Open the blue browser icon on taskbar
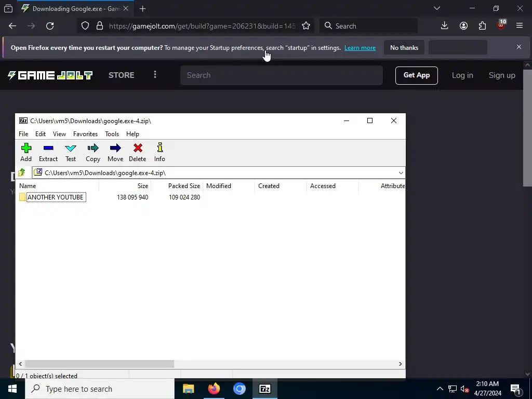The height and width of the screenshot is (399, 532). (239, 389)
